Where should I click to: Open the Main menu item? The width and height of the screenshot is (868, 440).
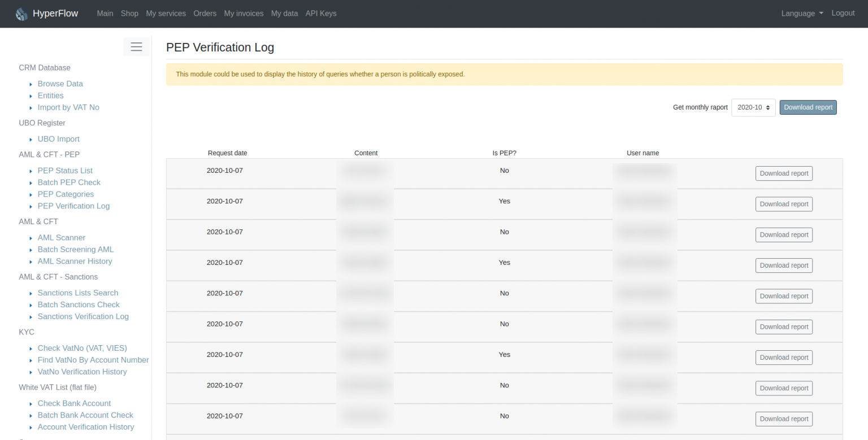(x=105, y=13)
